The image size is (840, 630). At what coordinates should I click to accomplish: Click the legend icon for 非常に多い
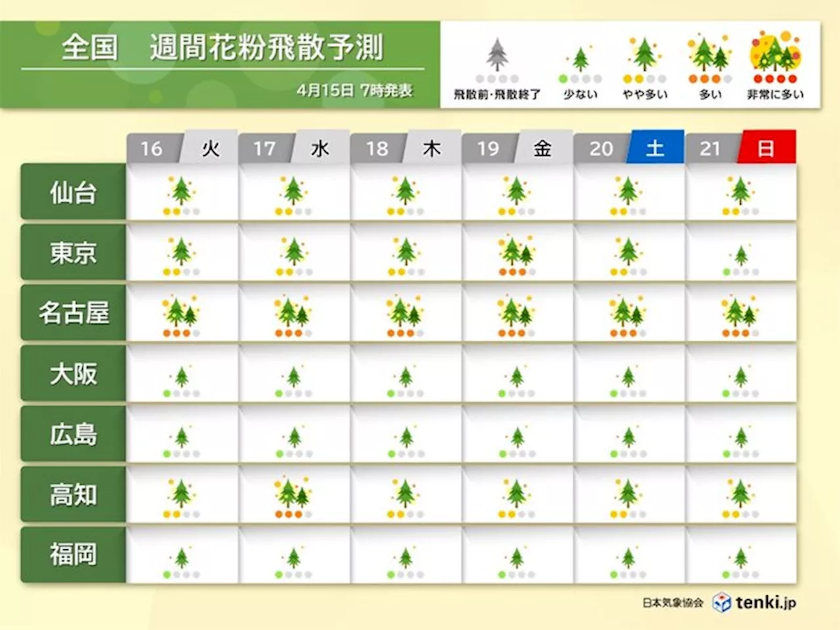tap(775, 57)
